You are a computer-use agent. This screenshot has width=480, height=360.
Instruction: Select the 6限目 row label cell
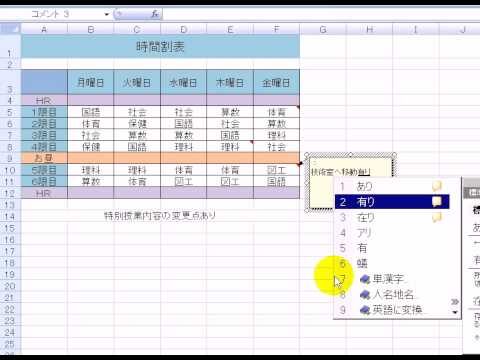[x=44, y=182]
